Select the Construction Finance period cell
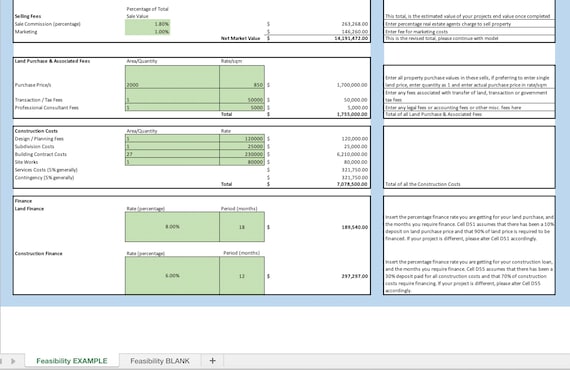 (242, 276)
